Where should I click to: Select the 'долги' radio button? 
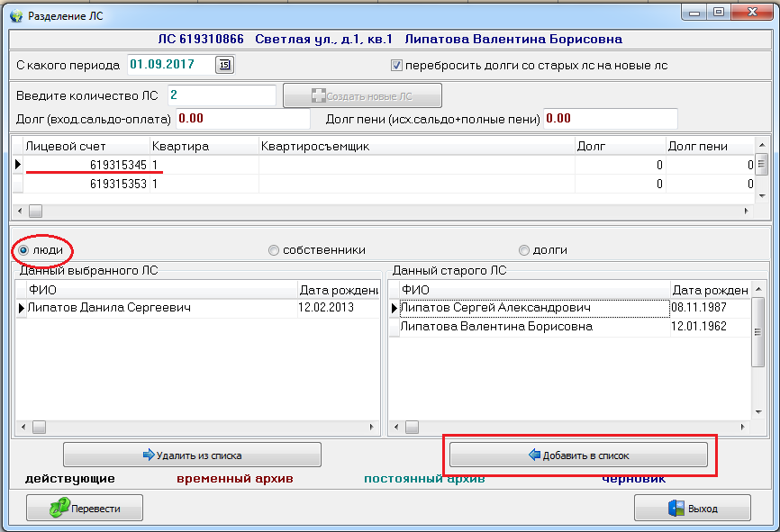coord(524,250)
